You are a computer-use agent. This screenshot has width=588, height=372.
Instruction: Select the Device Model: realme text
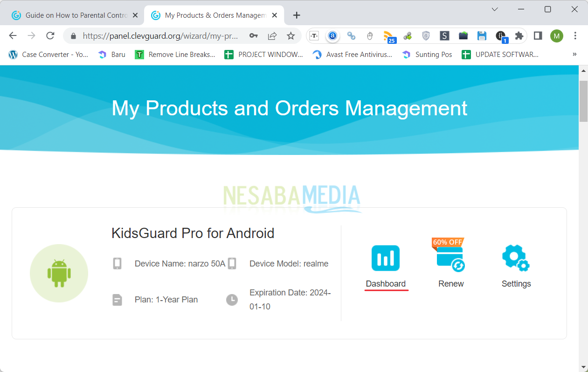point(289,264)
